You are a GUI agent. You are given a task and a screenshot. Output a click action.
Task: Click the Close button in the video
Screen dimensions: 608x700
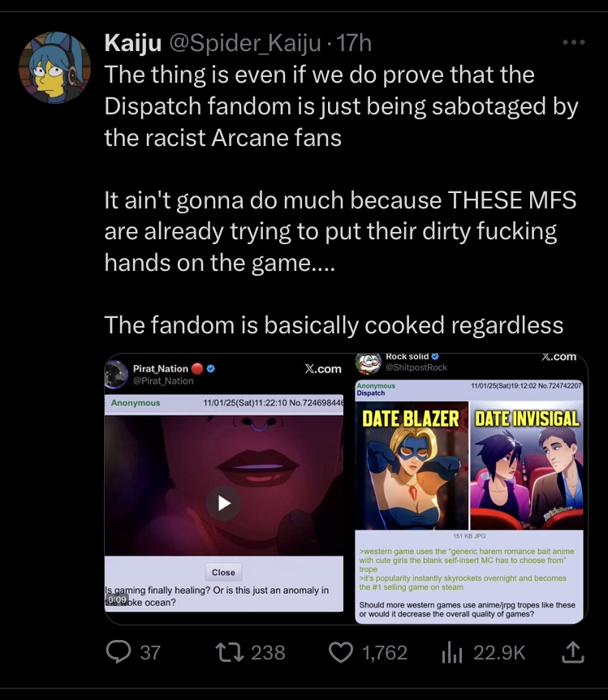coord(223,572)
